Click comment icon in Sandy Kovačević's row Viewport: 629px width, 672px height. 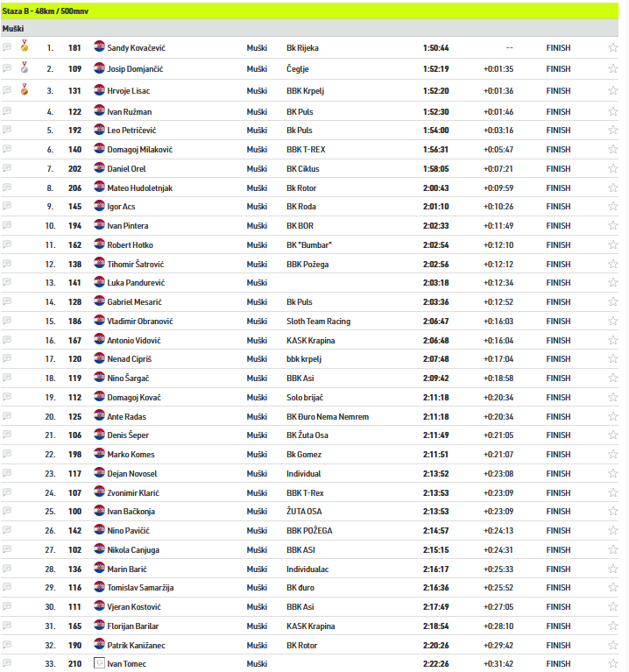coord(8,47)
